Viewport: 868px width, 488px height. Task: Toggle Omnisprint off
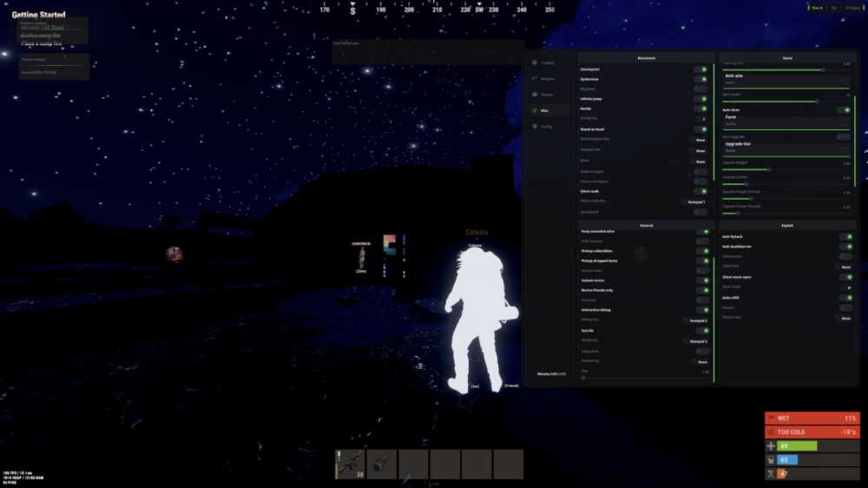tap(700, 69)
